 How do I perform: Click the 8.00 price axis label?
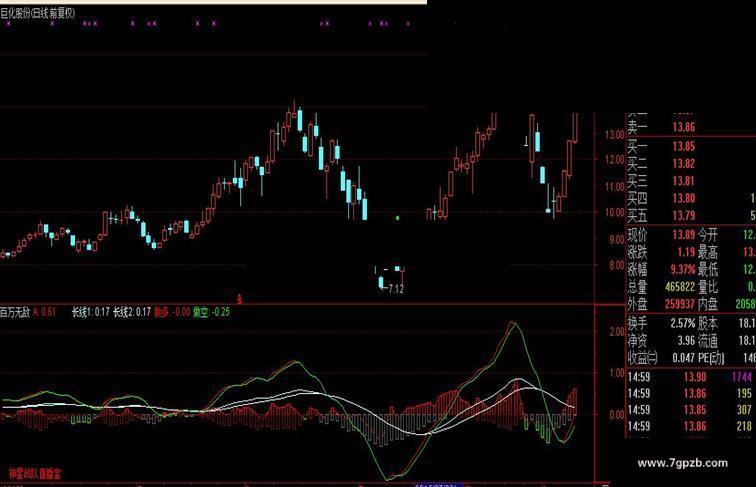[x=617, y=265]
